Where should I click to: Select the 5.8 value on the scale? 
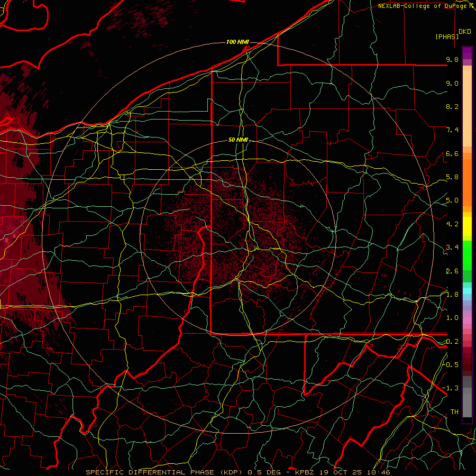[452, 177]
